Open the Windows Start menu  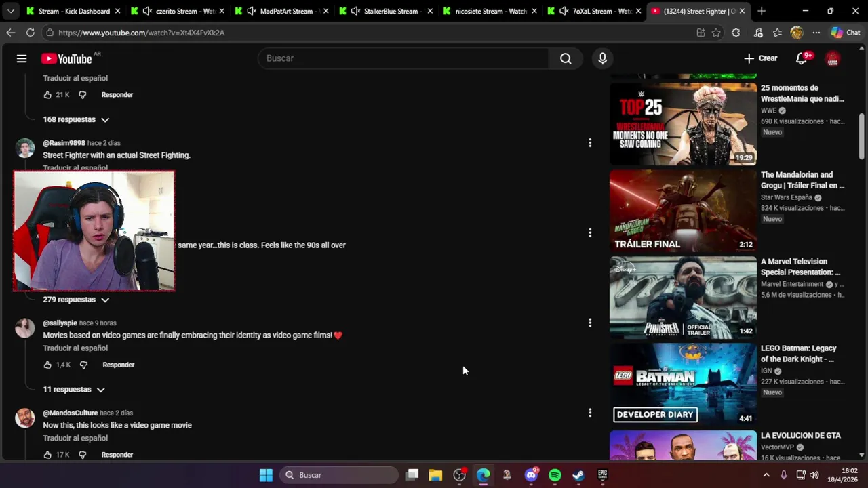pos(266,475)
